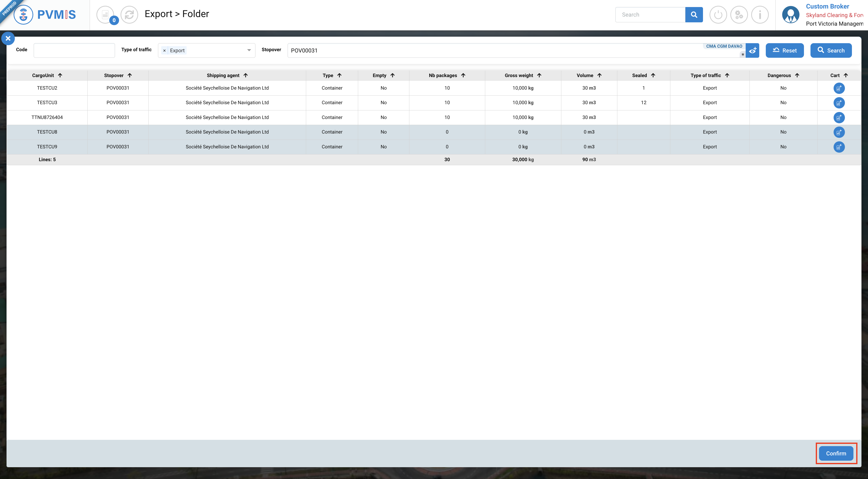The width and height of the screenshot is (868, 479).
Task: Click the stopover eye-plus view icon
Action: tap(752, 50)
